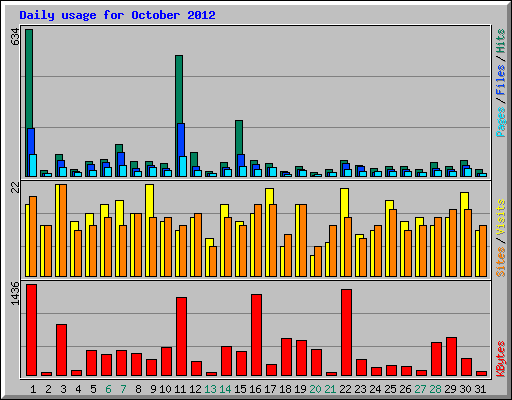Select the red KBytes bar for day 16

[257, 335]
